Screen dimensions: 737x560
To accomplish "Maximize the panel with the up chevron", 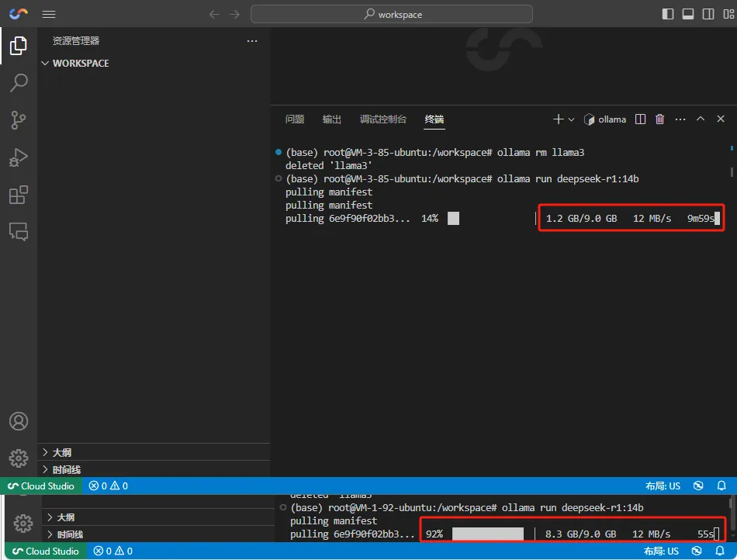I will 701,119.
